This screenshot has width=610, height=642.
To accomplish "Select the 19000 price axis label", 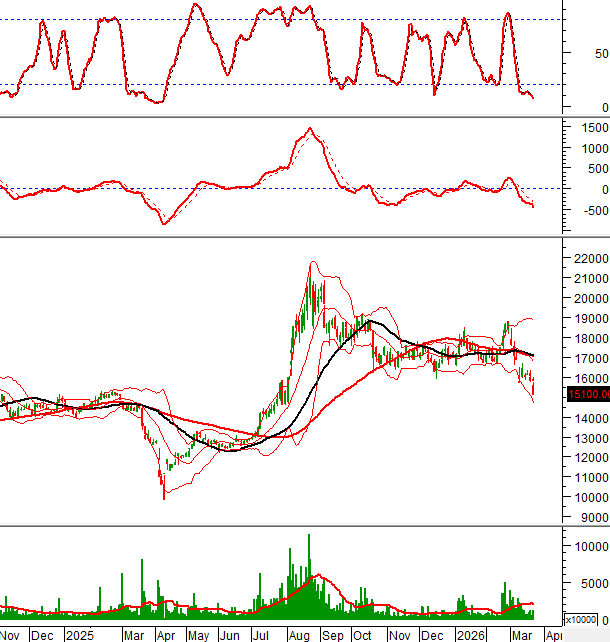I will [x=588, y=319].
